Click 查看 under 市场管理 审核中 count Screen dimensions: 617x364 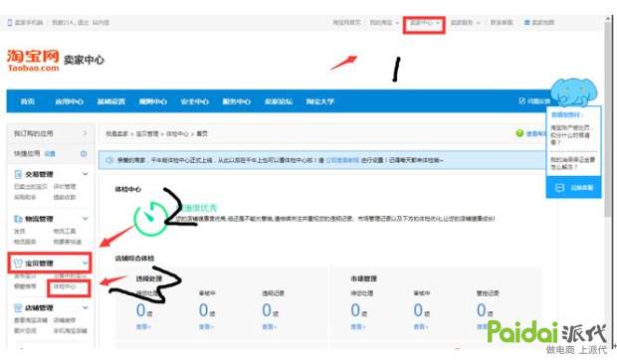[x=421, y=326]
